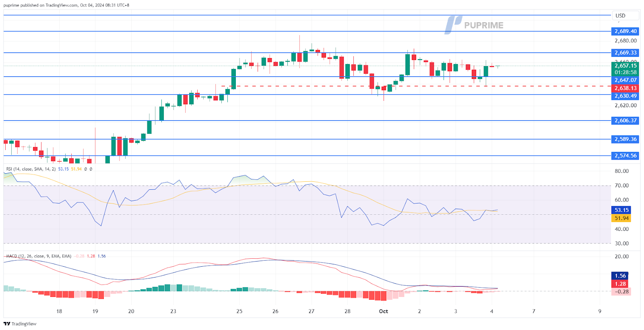Select the red 2,638.13 price label
Viewport: 644px width, 330px height.
[x=625, y=88]
